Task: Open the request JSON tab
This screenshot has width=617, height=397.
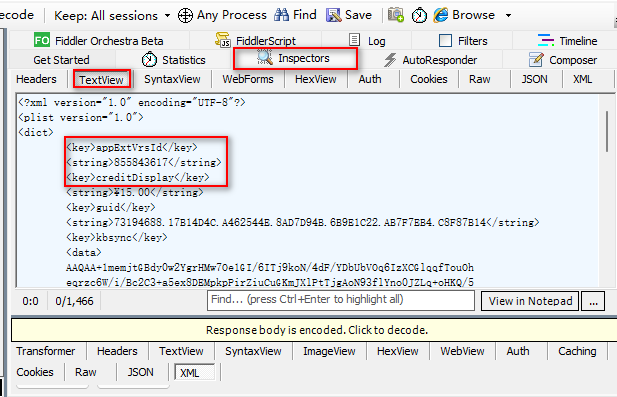Action: point(534,79)
